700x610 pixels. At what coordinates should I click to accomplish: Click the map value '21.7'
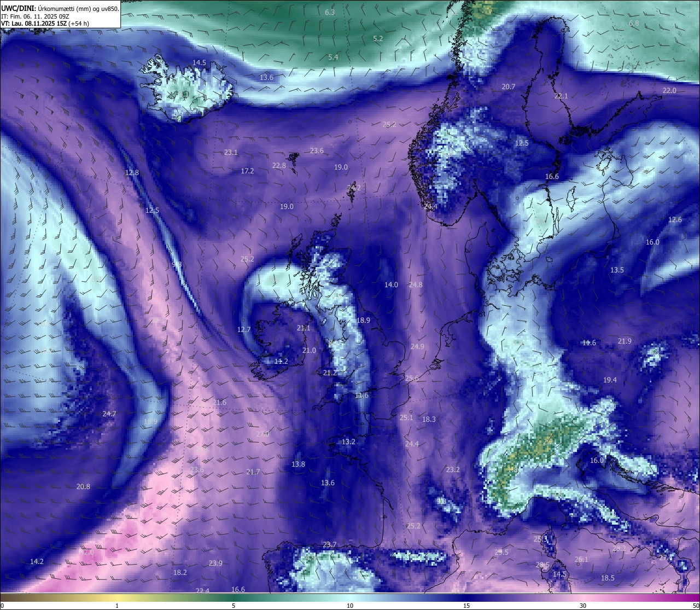pyautogui.click(x=253, y=472)
